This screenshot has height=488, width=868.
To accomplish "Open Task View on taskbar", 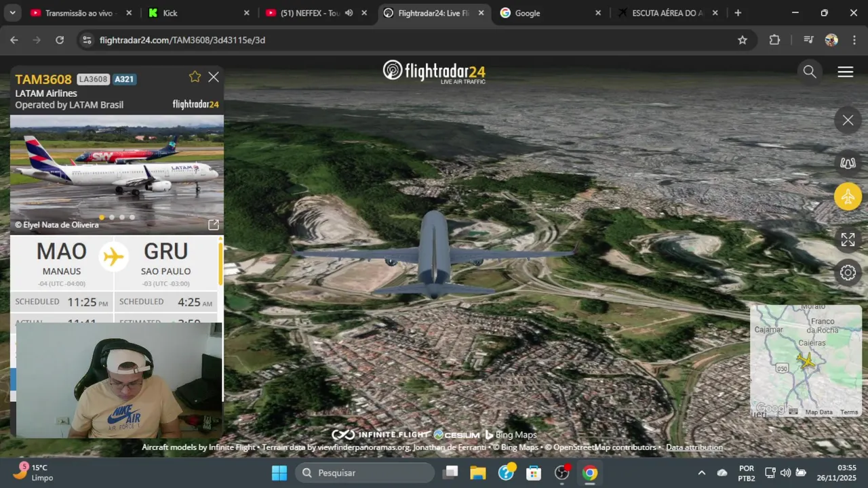I will click(451, 472).
